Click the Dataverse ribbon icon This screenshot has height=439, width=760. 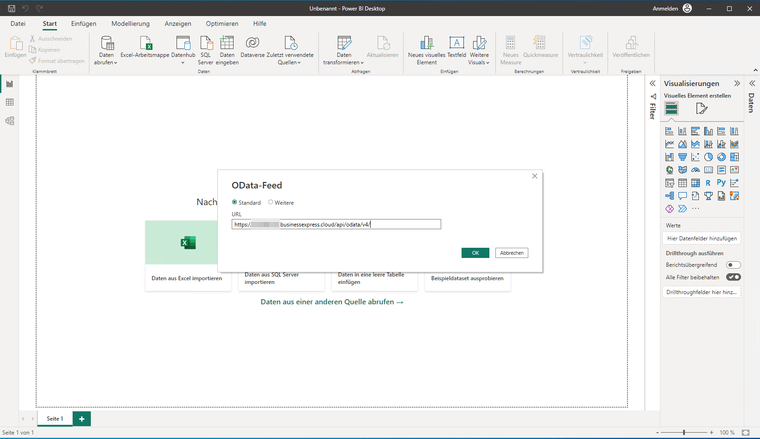click(x=253, y=44)
